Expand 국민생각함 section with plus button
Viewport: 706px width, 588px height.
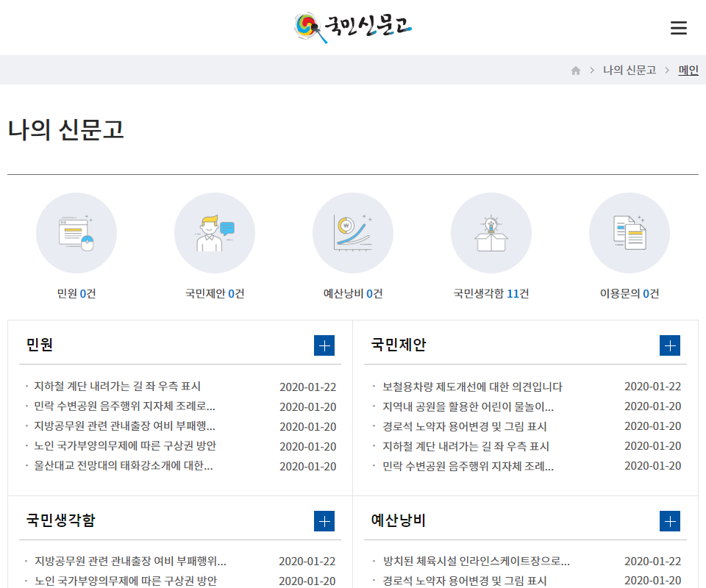[324, 521]
